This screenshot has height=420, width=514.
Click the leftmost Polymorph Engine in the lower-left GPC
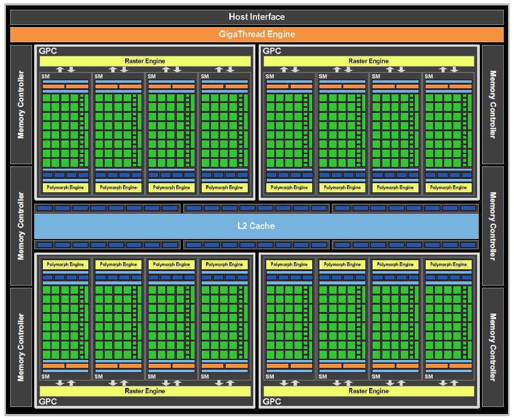[x=65, y=264]
